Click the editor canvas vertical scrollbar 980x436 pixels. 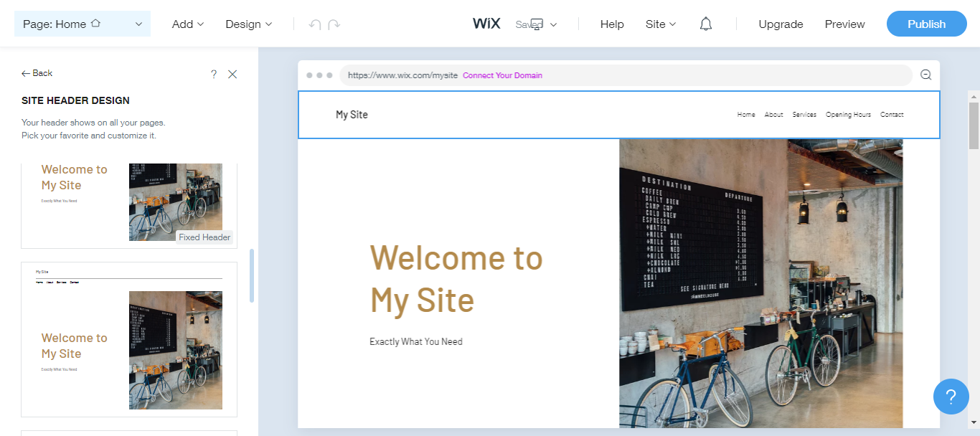click(974, 125)
